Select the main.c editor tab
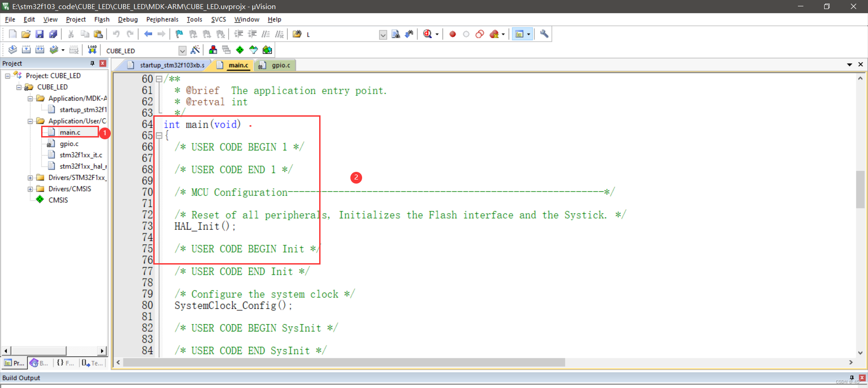868x388 pixels. [x=233, y=65]
